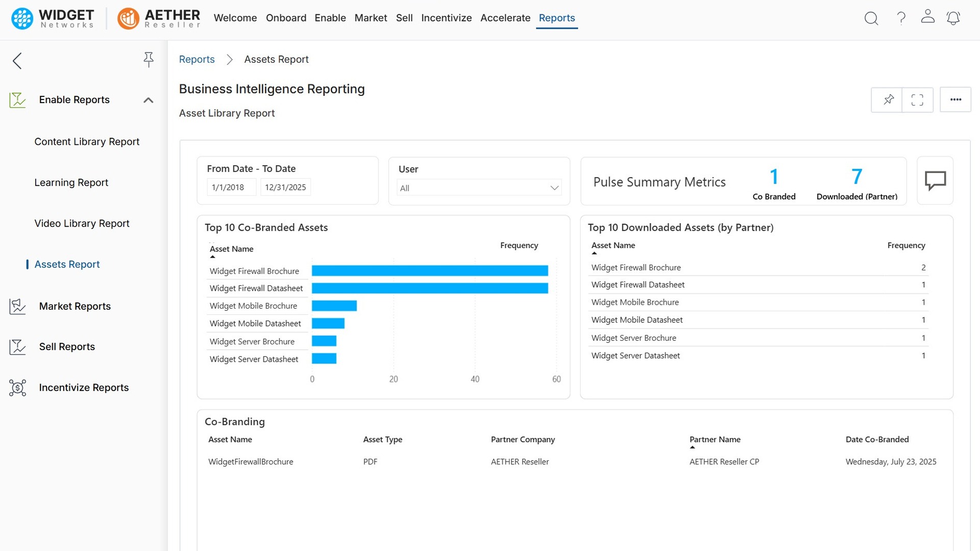Pin the sidebar using the pin icon
The image size is (980, 551).
pos(149,60)
